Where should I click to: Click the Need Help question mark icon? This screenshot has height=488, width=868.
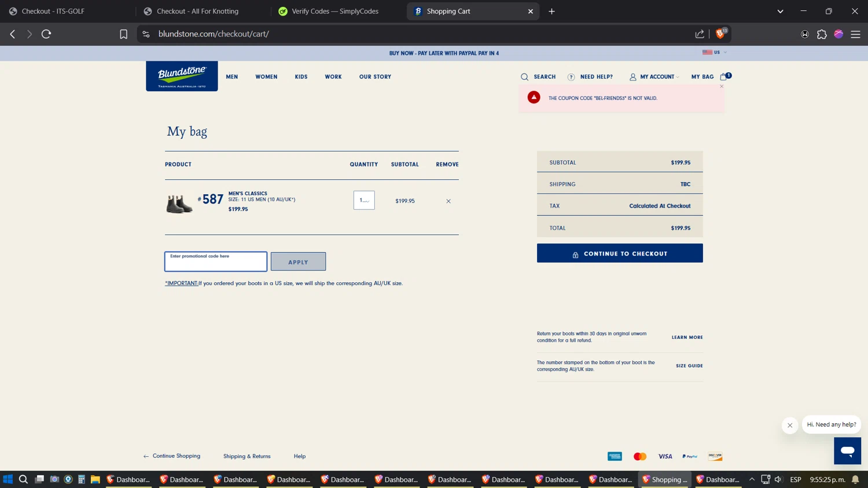pos(571,77)
